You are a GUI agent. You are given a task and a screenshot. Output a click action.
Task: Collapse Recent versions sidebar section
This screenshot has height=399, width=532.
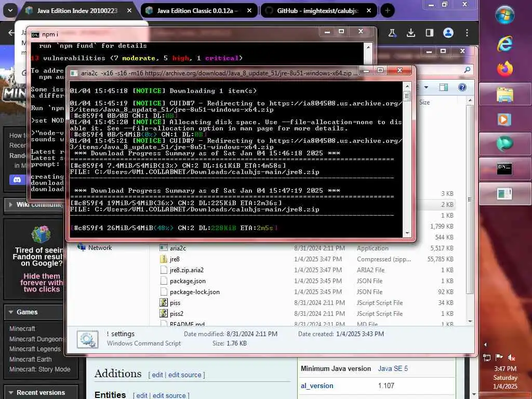click(x=11, y=393)
